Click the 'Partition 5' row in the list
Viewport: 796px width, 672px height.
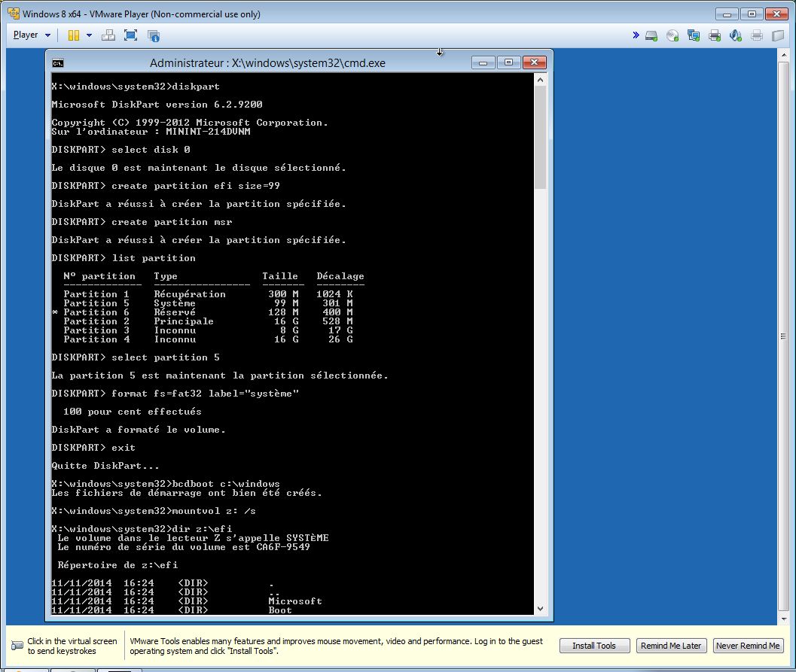pyautogui.click(x=208, y=303)
